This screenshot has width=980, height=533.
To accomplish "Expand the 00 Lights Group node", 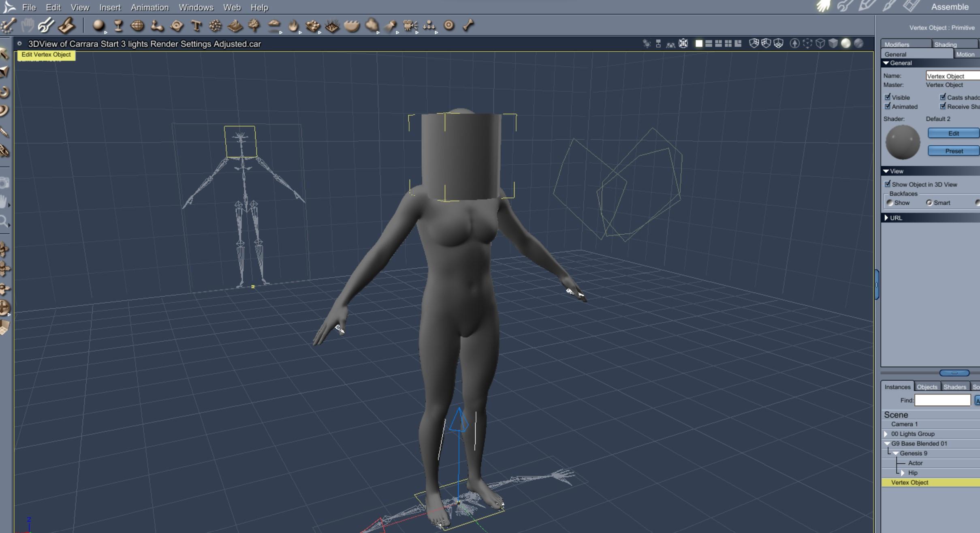I will click(886, 434).
